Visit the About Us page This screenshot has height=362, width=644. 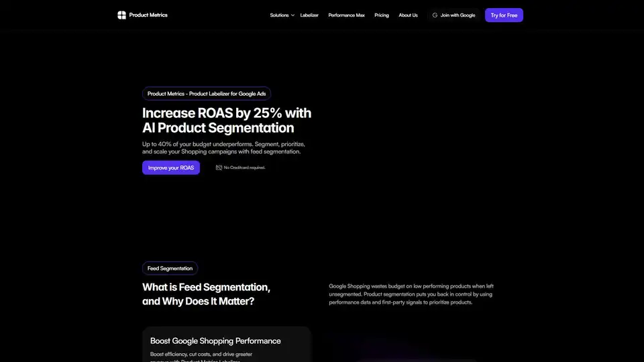pos(409,15)
